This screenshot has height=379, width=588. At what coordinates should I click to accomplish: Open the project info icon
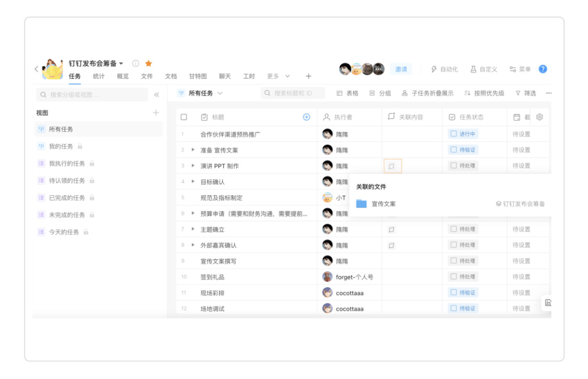[x=136, y=64]
